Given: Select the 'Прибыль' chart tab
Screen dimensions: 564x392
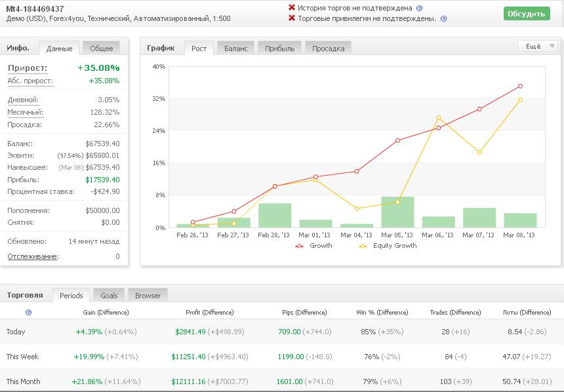Looking at the screenshot, I should point(280,49).
